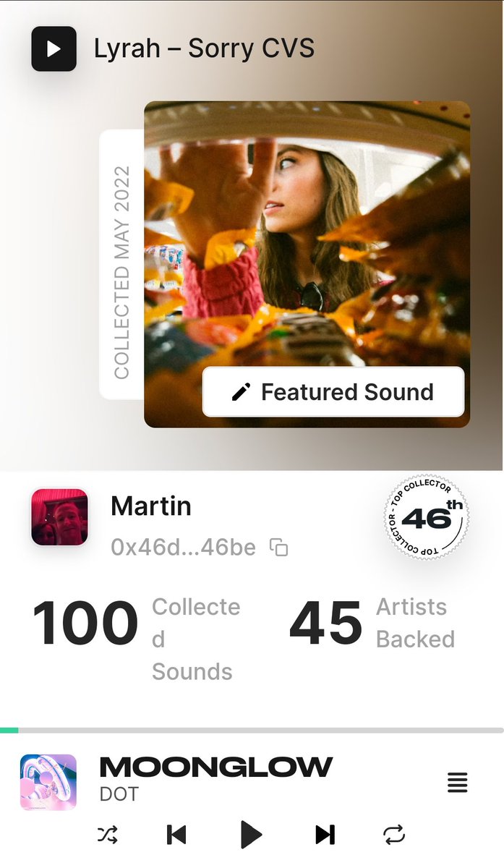
Task: Skip to the previous track
Action: pyautogui.click(x=176, y=835)
